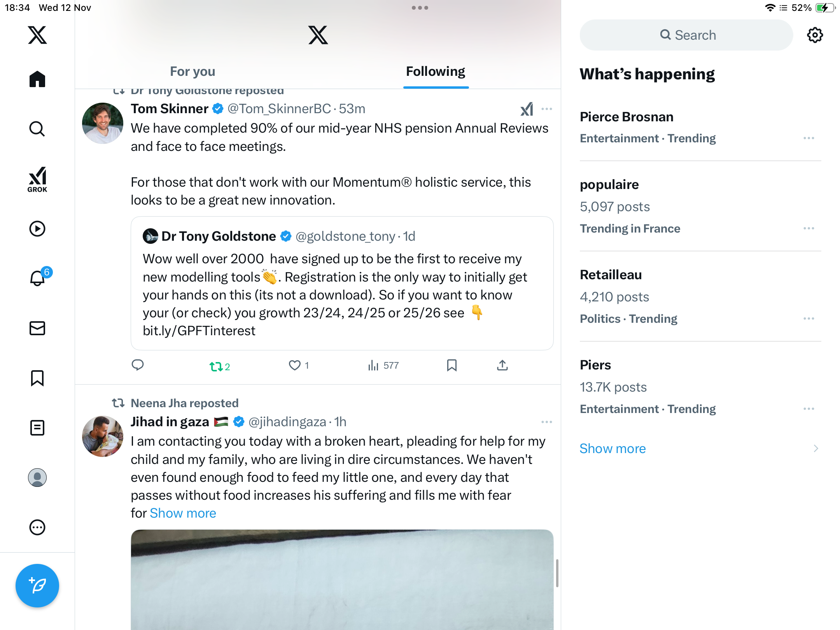Open the Notifications bell
The height and width of the screenshot is (630, 840).
click(x=38, y=278)
